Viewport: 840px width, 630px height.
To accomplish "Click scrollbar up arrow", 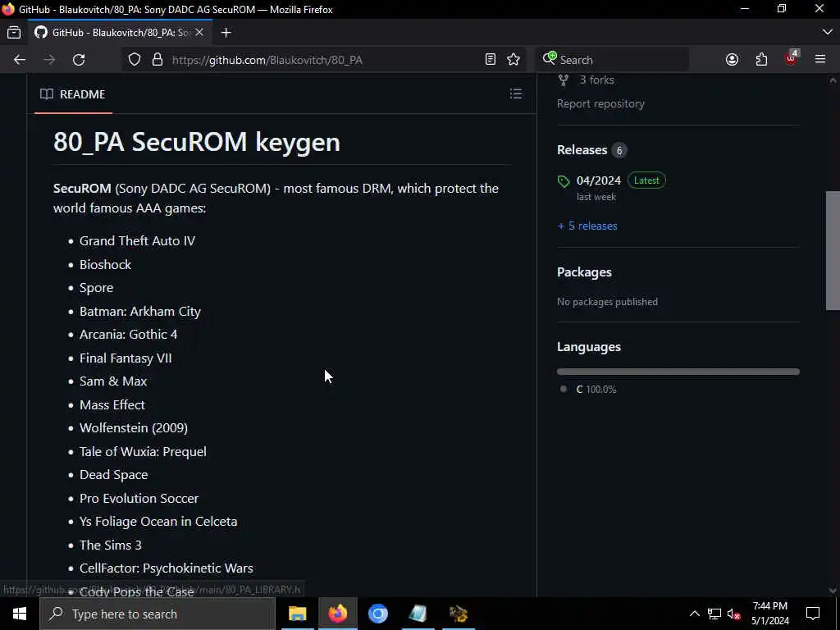I will pyautogui.click(x=833, y=80).
